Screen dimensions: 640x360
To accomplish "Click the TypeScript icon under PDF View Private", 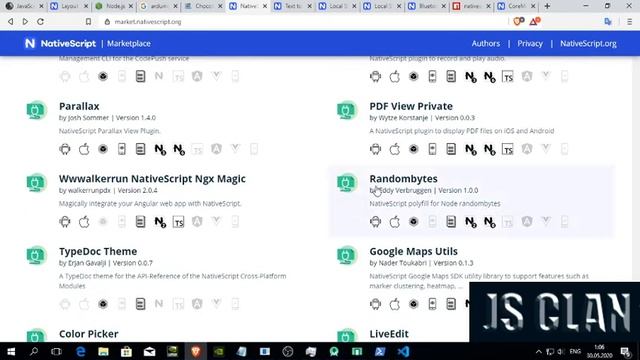I will tap(508, 149).
